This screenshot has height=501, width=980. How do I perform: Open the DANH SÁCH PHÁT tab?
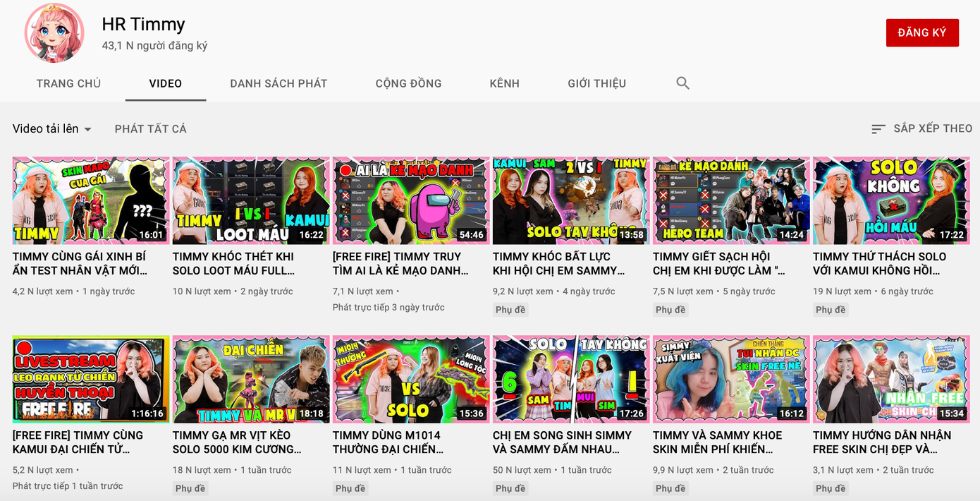(x=278, y=83)
